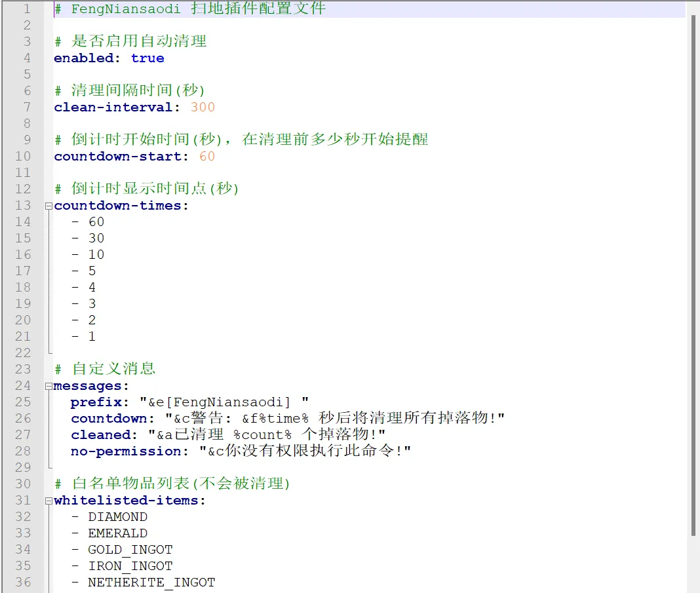700x593 pixels.
Task: Click the 'whitelisted-items' key
Action: 126,501
